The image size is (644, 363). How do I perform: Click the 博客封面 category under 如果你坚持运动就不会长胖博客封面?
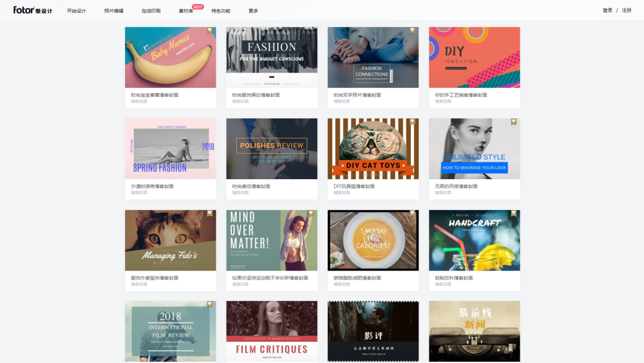[x=240, y=284]
